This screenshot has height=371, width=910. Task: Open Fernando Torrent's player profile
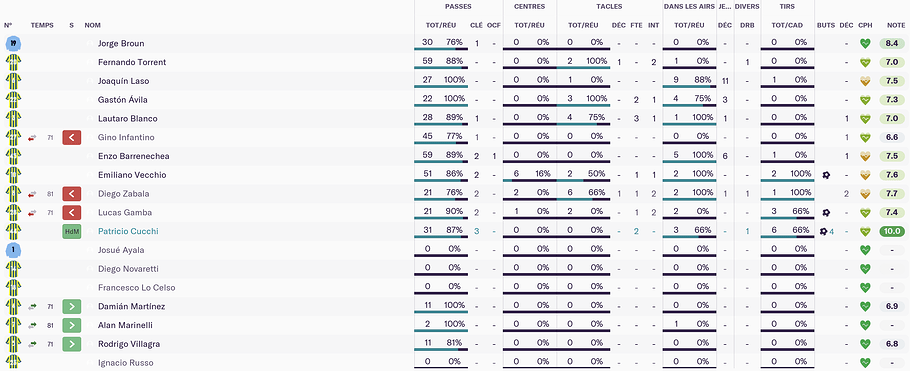pos(132,62)
